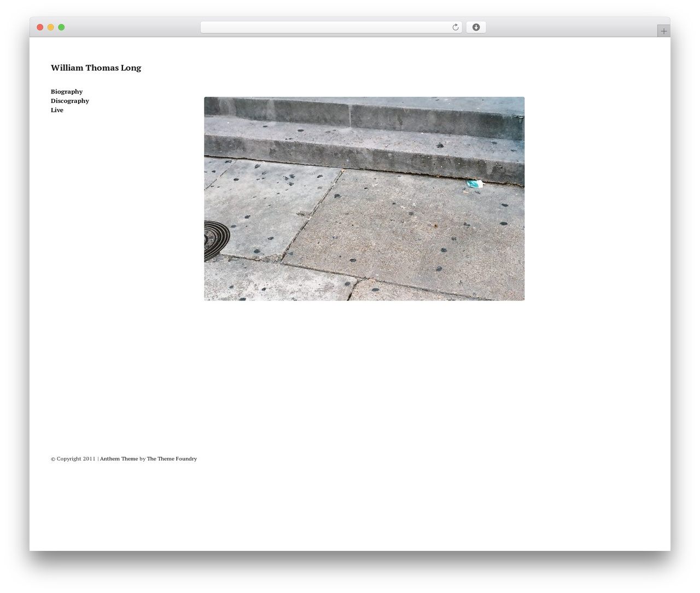Image resolution: width=700 pixels, height=593 pixels.
Task: Go to the Biography page
Action: 67,91
